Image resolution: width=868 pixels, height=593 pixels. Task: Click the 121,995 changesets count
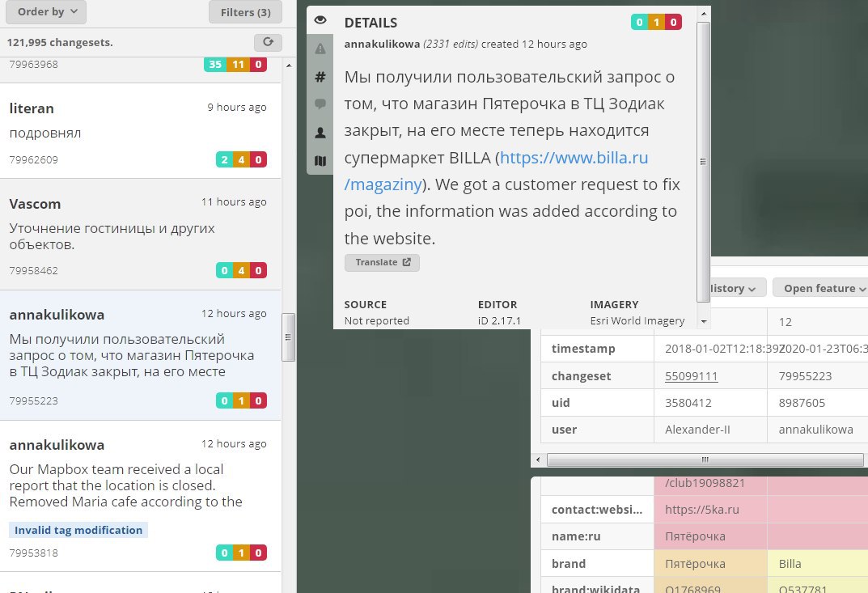coord(60,43)
